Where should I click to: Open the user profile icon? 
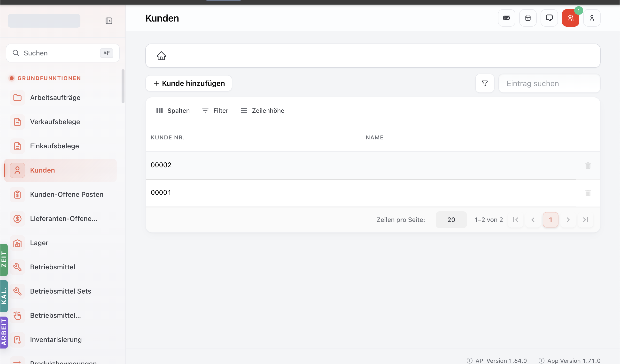pyautogui.click(x=592, y=18)
